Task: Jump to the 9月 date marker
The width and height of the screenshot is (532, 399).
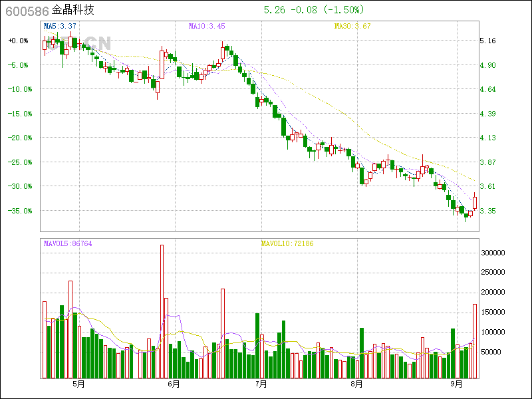Action: [457, 384]
